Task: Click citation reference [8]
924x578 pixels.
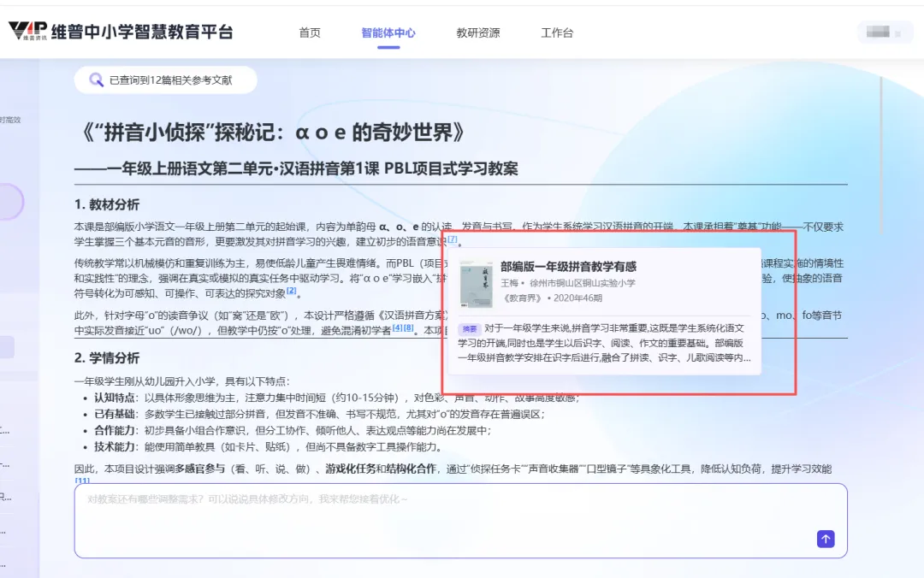Action: (408, 327)
